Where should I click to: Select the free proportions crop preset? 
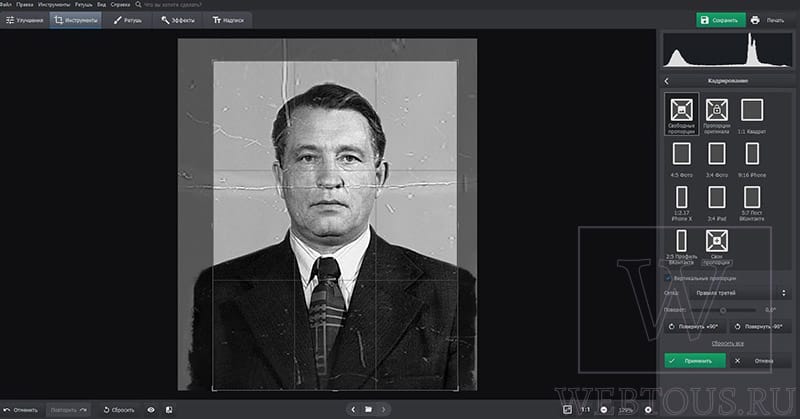click(x=681, y=114)
